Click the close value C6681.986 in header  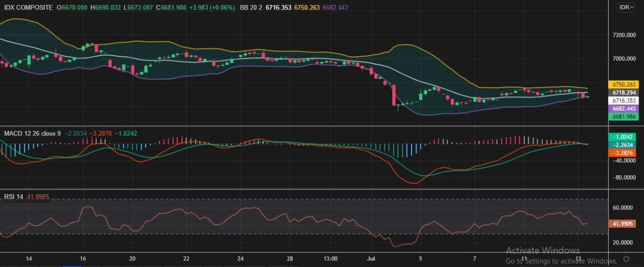pos(172,8)
